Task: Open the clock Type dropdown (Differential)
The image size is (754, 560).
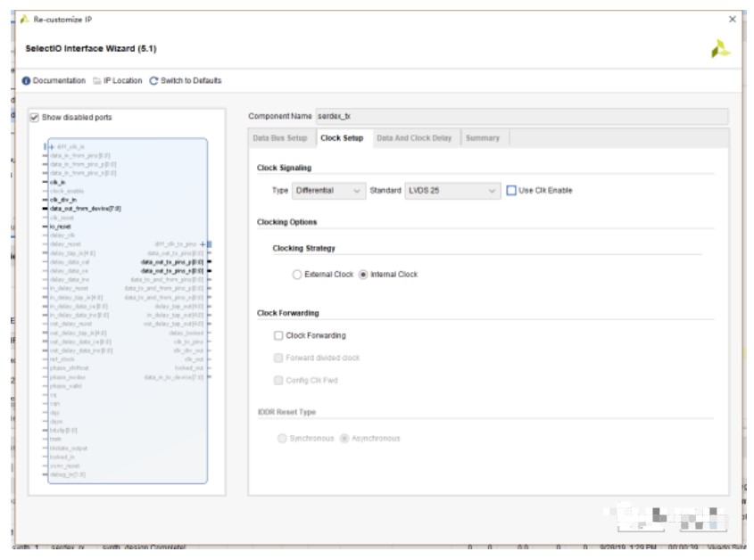Action: 328,190
